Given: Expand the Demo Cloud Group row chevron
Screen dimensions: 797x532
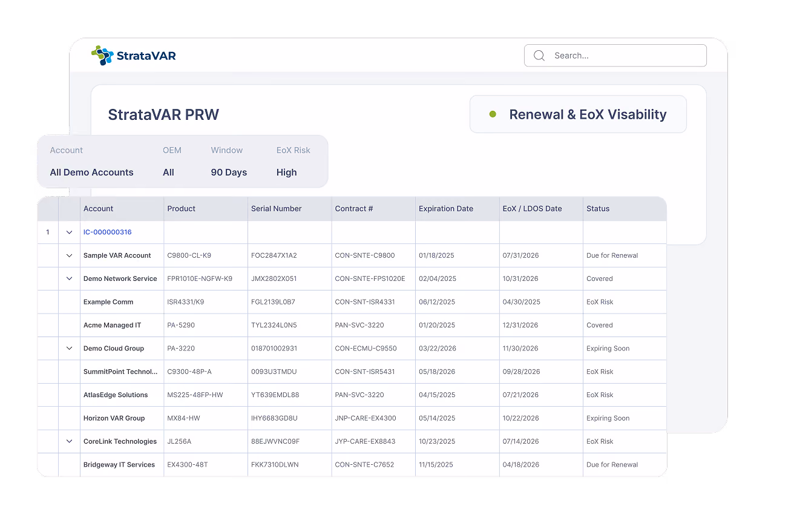Looking at the screenshot, I should pyautogui.click(x=69, y=349).
